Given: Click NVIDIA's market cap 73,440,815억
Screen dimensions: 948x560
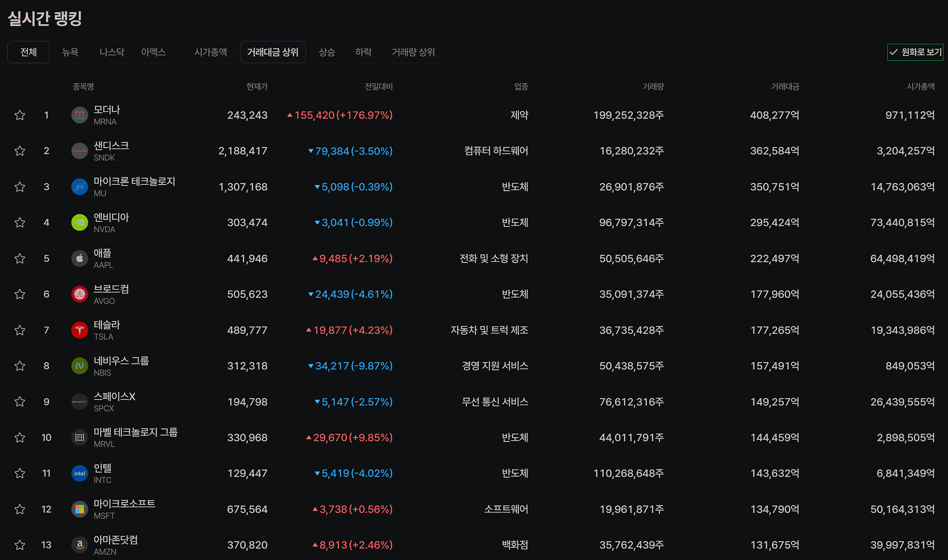Looking at the screenshot, I should point(903,223).
